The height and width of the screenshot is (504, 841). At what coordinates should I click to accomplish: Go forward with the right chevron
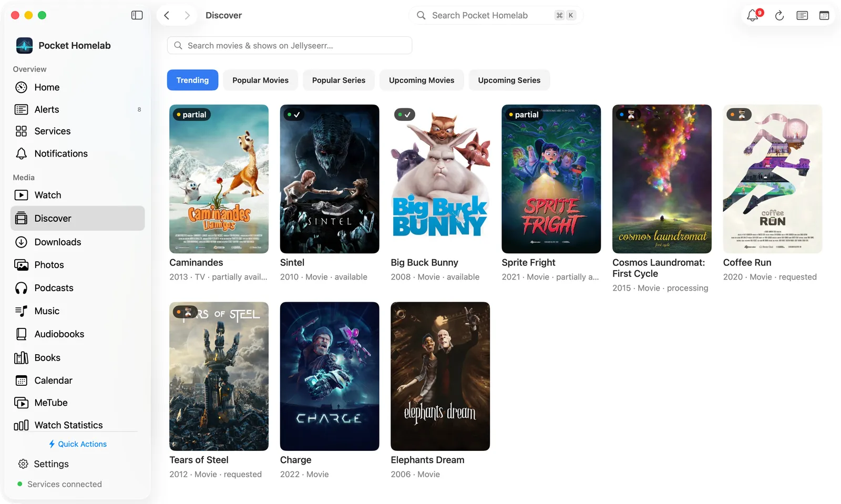coord(187,15)
